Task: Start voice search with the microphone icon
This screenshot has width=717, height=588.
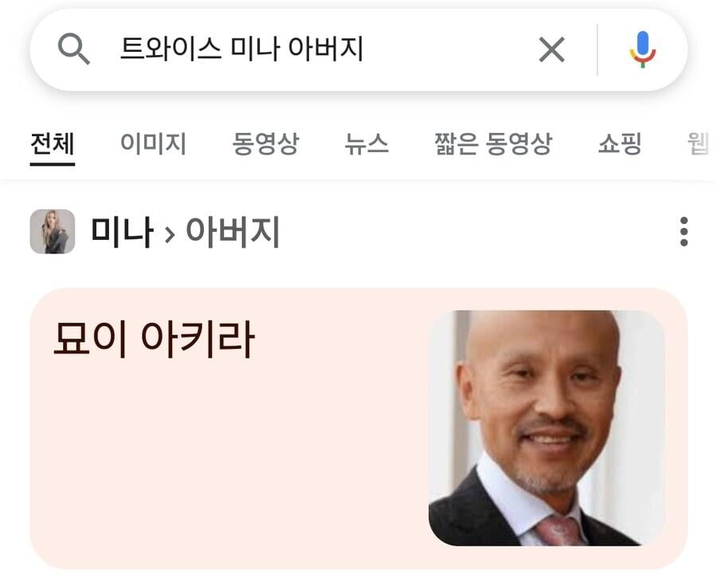Action: (642, 49)
